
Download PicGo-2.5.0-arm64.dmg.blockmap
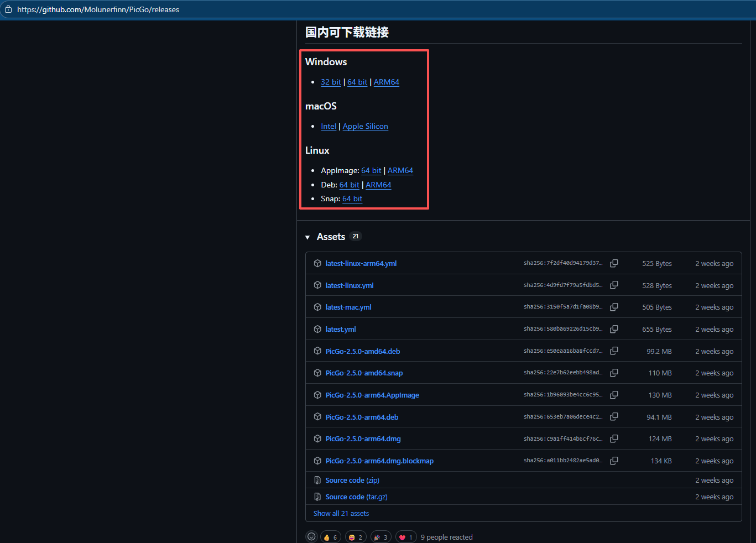[x=379, y=461]
